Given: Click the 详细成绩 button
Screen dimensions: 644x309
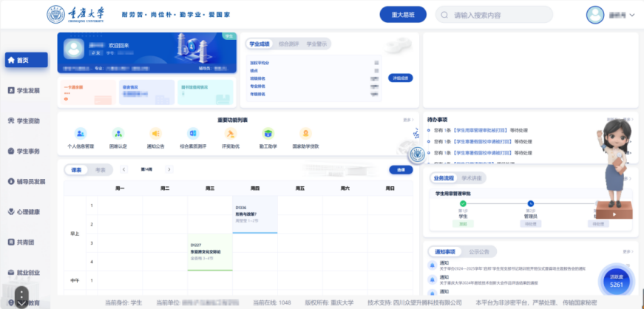Looking at the screenshot, I should 401,78.
